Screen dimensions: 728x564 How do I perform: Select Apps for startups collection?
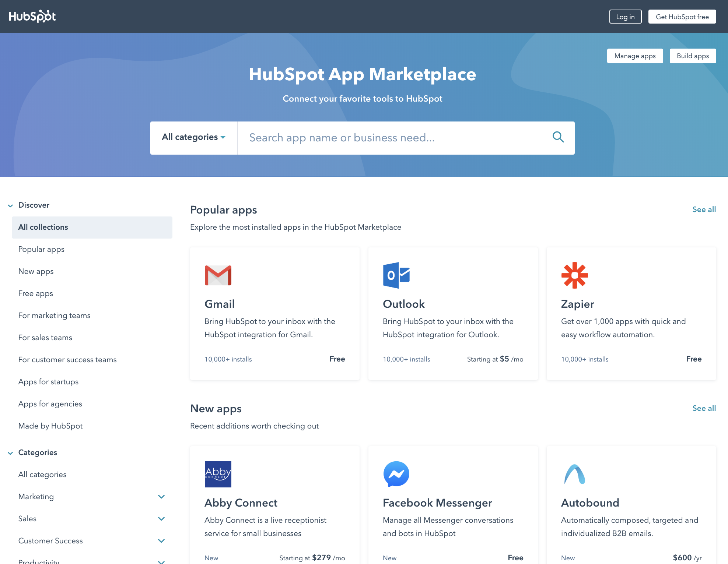click(x=49, y=382)
